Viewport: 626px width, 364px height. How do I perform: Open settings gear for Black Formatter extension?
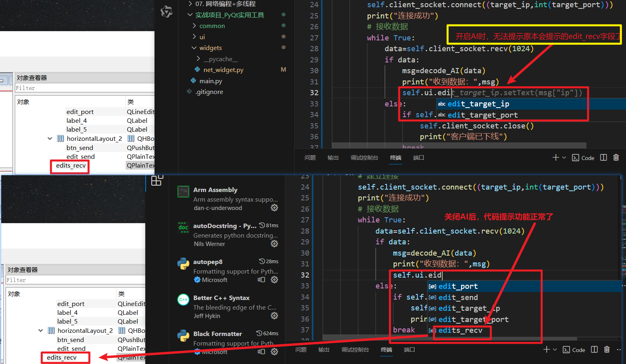tap(274, 352)
